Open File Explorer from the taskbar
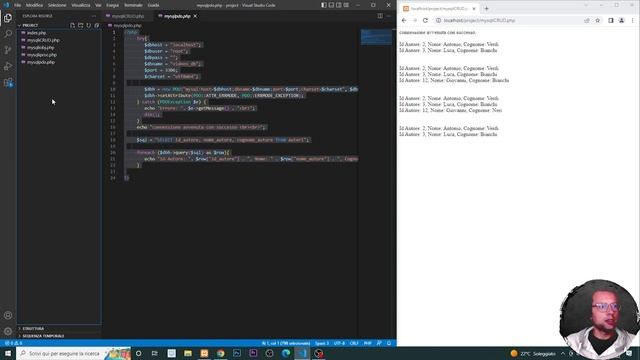Screen dimensions: 640x360 point(188,353)
